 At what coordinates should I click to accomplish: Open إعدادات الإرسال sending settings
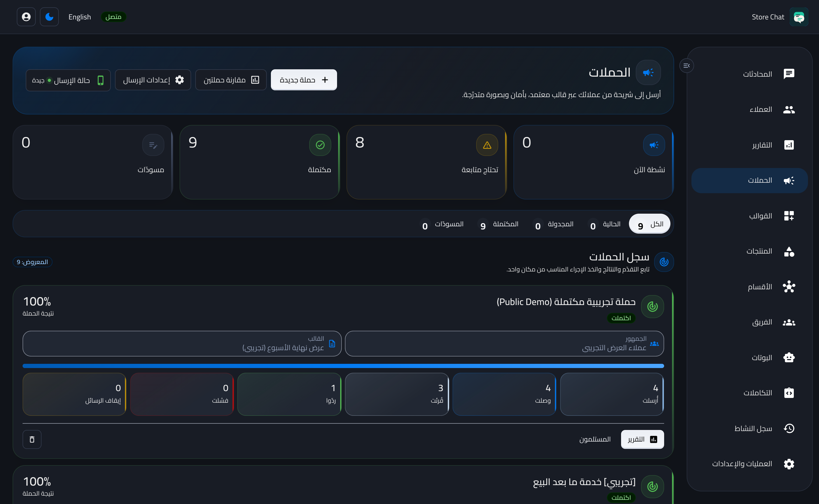point(153,80)
